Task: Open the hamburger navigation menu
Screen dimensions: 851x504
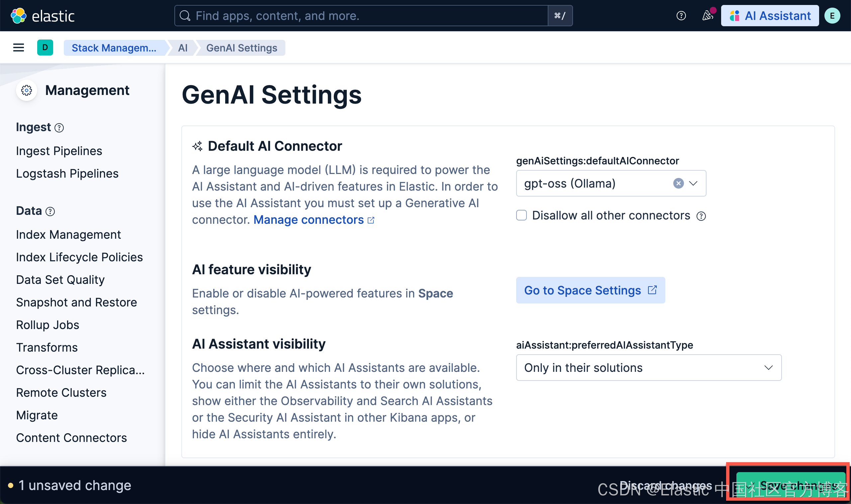Action: click(18, 47)
